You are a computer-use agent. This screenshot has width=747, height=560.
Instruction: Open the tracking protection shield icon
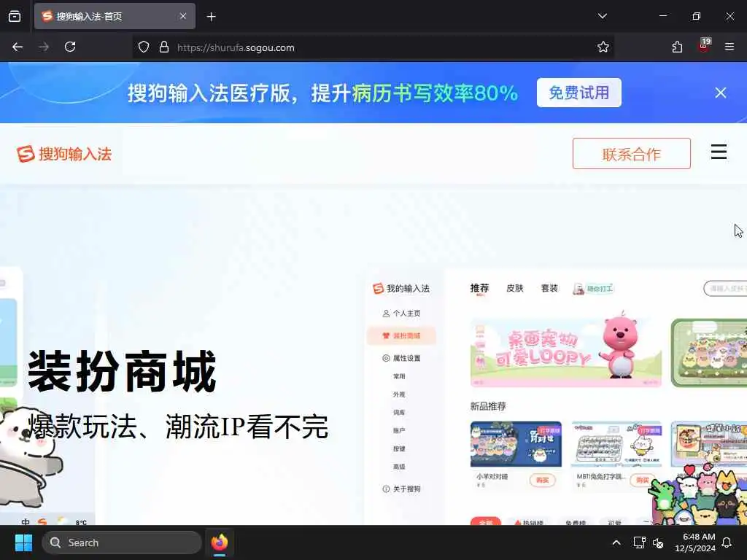pyautogui.click(x=144, y=47)
